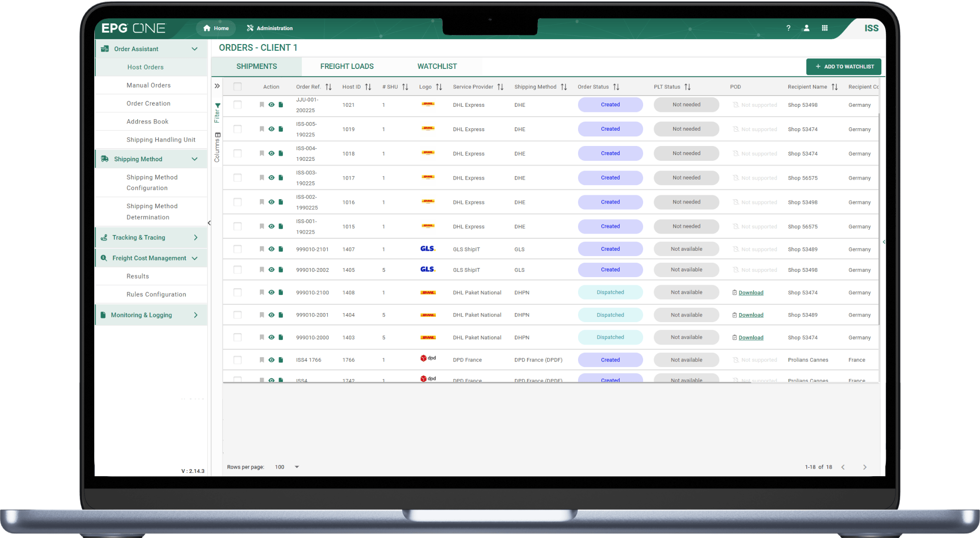980x538 pixels.
Task: Open document for order ISS-003-190225
Action: click(x=281, y=178)
